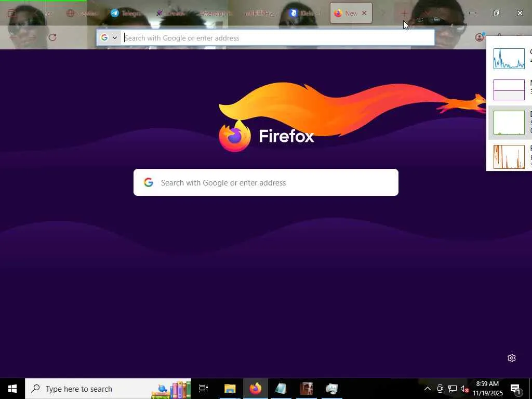Open New Tab personalize settings gear
This screenshot has width=532, height=399.
click(x=512, y=358)
